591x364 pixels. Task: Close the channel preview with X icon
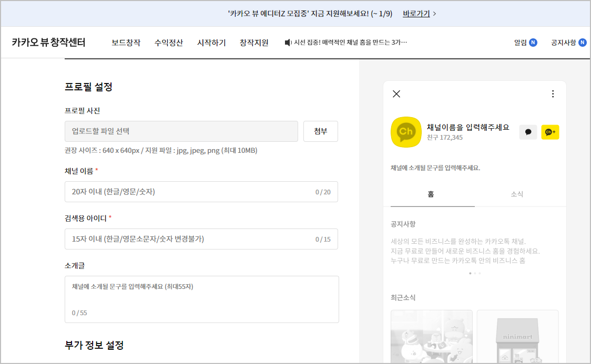coord(396,93)
